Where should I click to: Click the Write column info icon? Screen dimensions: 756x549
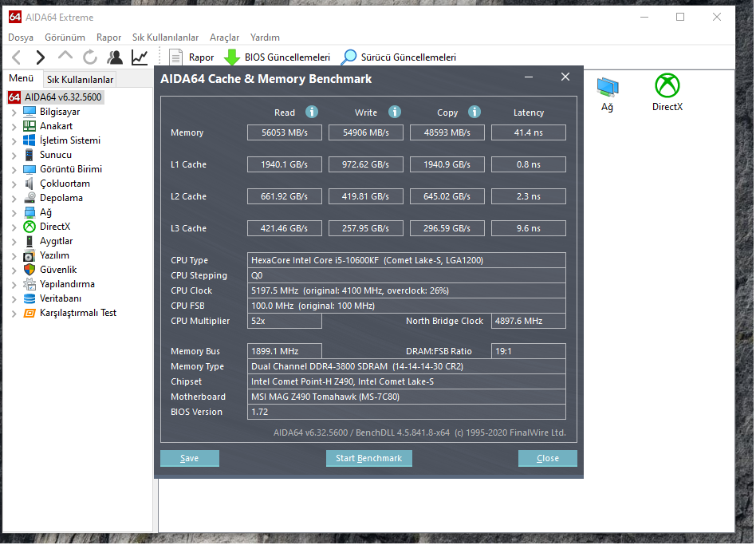pos(395,112)
